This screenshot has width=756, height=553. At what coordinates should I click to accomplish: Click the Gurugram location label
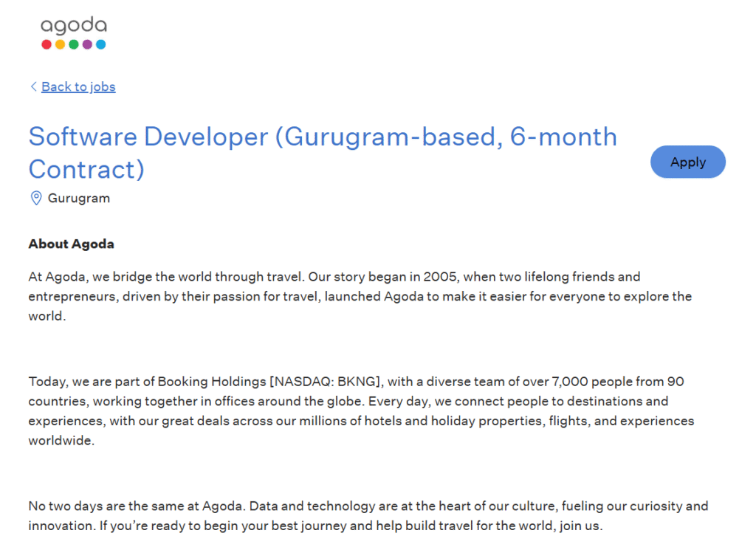(x=79, y=198)
